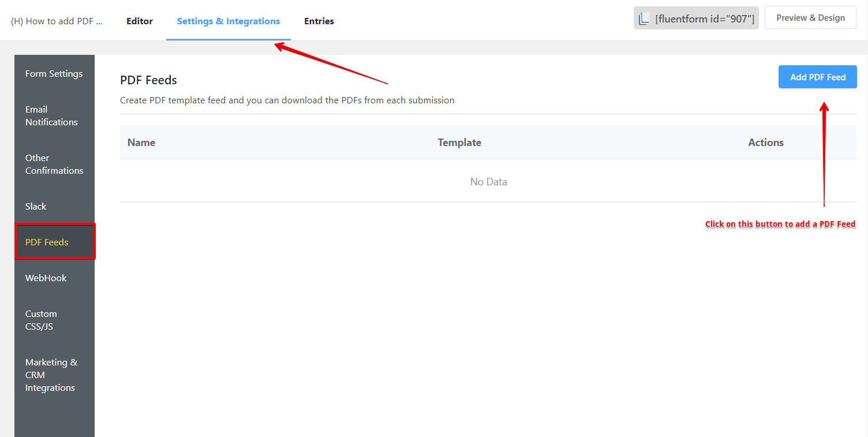
Task: Open the Custom CSS/JS editor
Action: click(41, 320)
